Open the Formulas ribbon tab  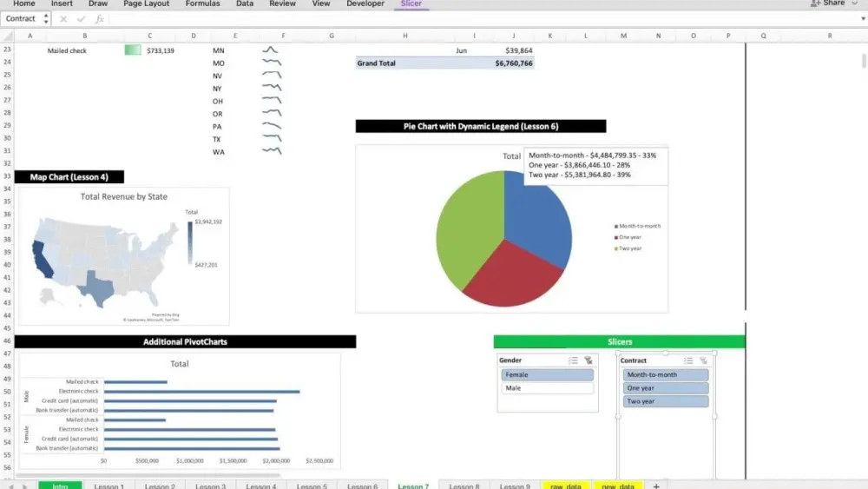click(202, 3)
